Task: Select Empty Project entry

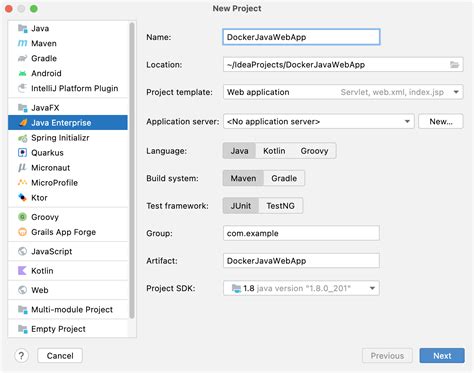Action: (68, 329)
